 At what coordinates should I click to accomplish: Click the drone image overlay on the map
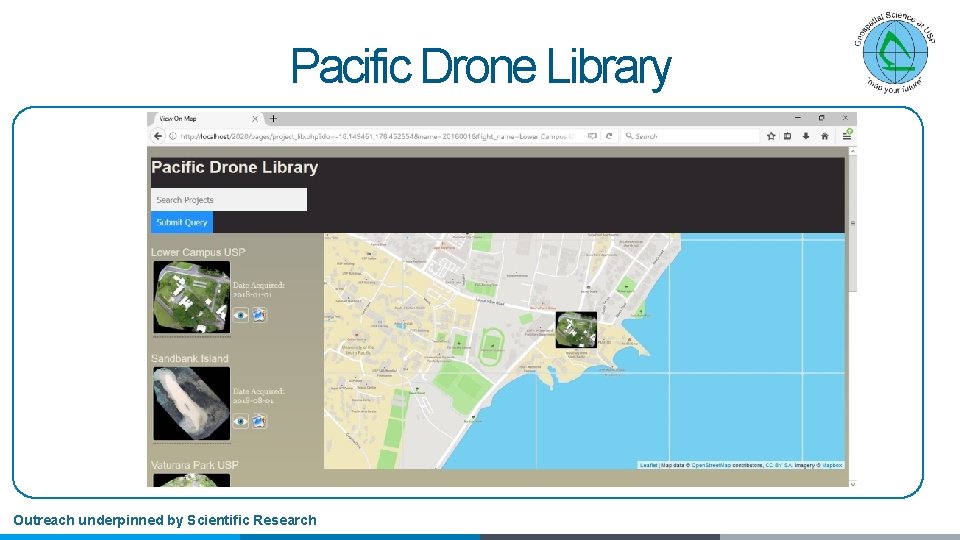click(x=576, y=330)
